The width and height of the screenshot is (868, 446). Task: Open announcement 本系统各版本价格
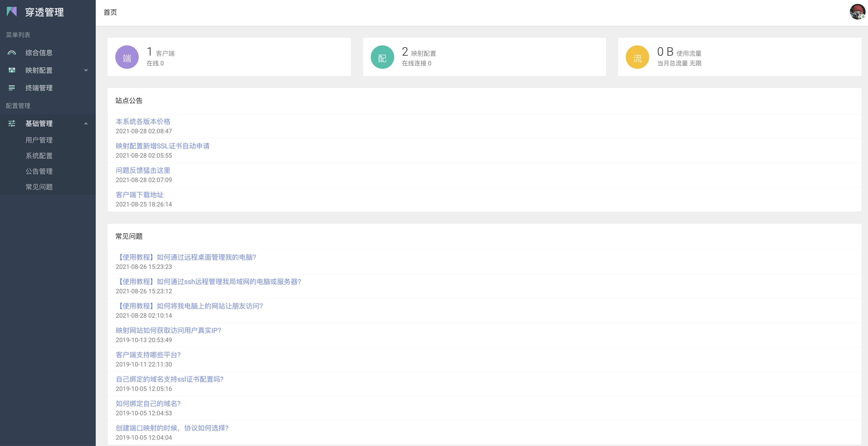[x=143, y=122]
